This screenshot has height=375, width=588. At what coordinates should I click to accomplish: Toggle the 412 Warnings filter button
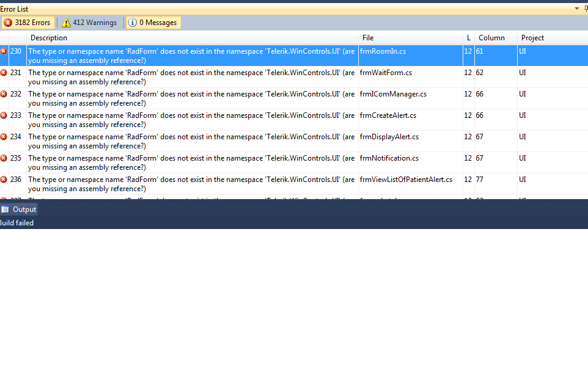pyautogui.click(x=90, y=23)
